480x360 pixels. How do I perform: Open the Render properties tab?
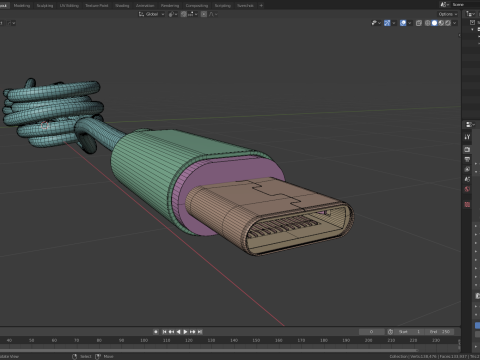click(467, 149)
